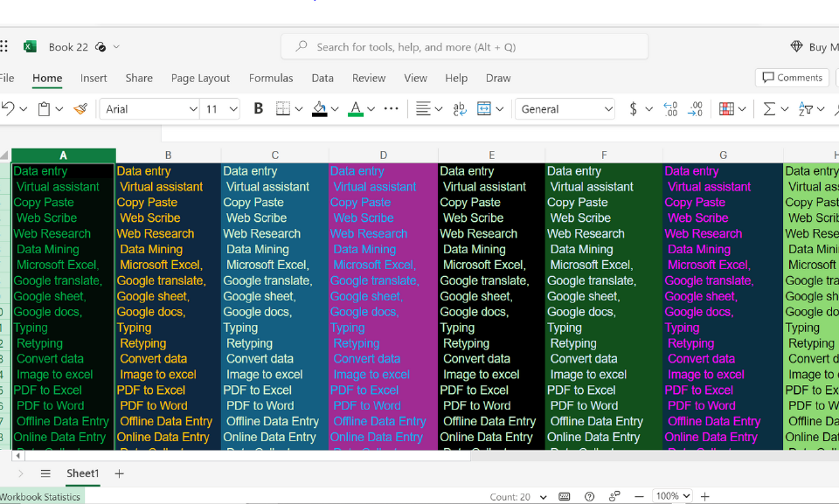Image resolution: width=839 pixels, height=504 pixels.
Task: Click the Select All corner triangle
Action: coord(5,155)
